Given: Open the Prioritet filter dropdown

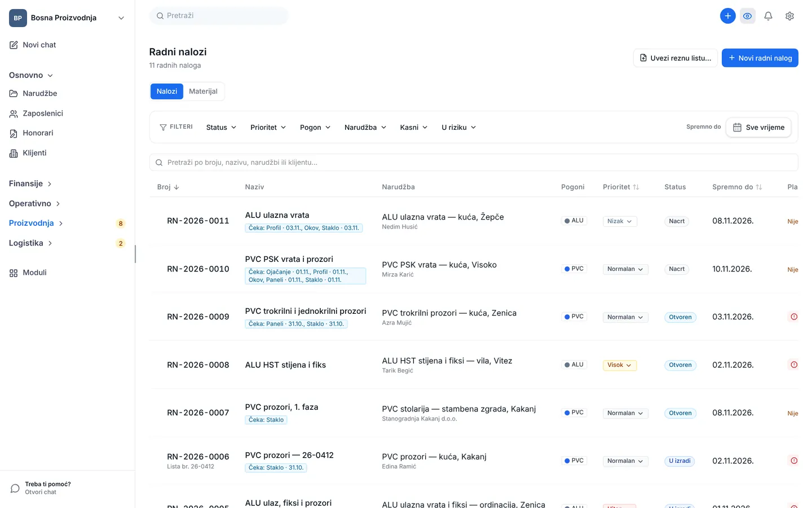Looking at the screenshot, I should [268, 128].
